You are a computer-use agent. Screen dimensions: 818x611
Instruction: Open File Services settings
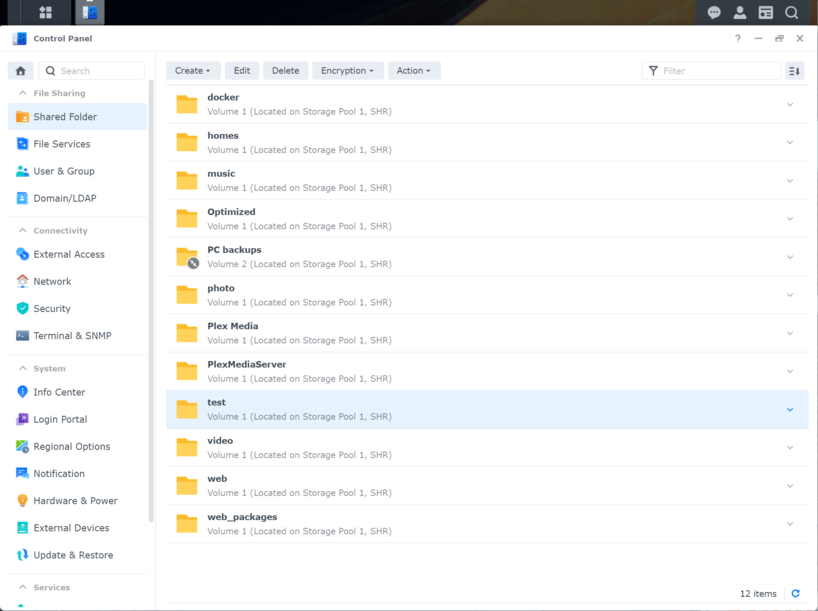pyautogui.click(x=77, y=144)
